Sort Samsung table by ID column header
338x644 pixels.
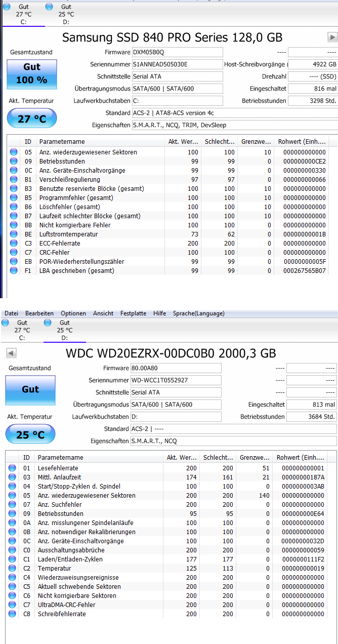point(28,142)
